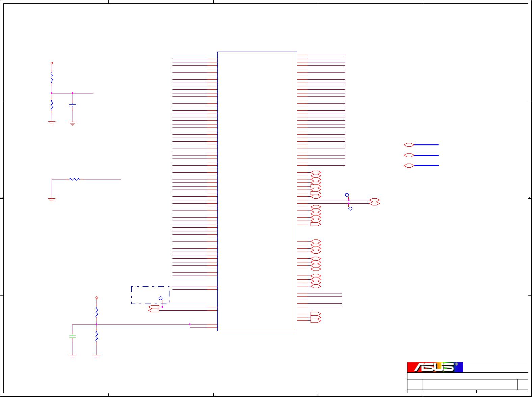Select the large blue IC rectangle in the center
The height and width of the screenshot is (397, 532).
pos(257,191)
